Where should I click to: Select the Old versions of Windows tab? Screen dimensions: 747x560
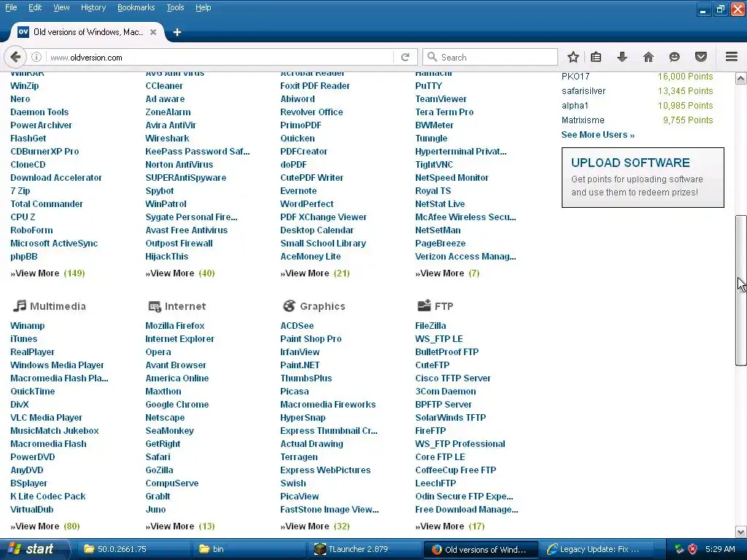click(x=86, y=32)
